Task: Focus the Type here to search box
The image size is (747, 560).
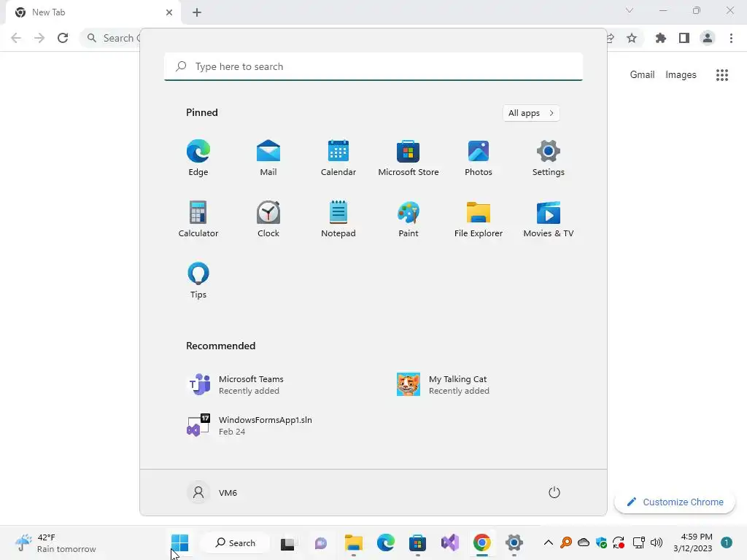Action: tap(373, 66)
